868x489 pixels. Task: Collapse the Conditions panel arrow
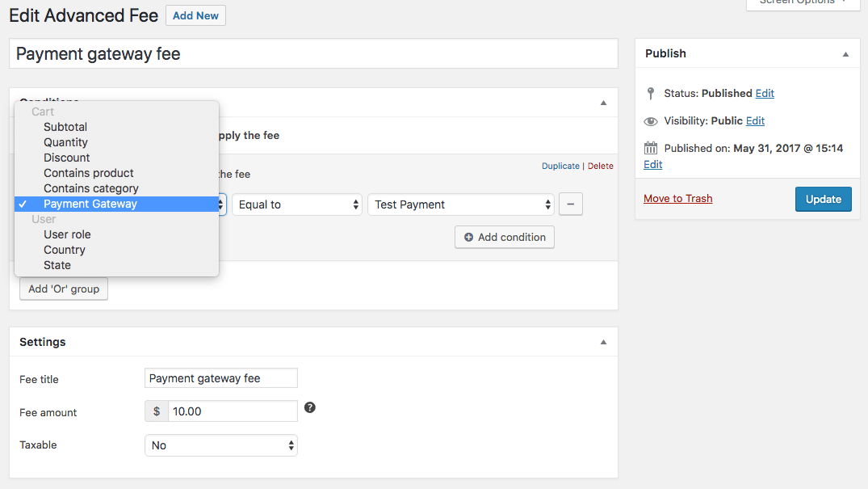pyautogui.click(x=603, y=103)
